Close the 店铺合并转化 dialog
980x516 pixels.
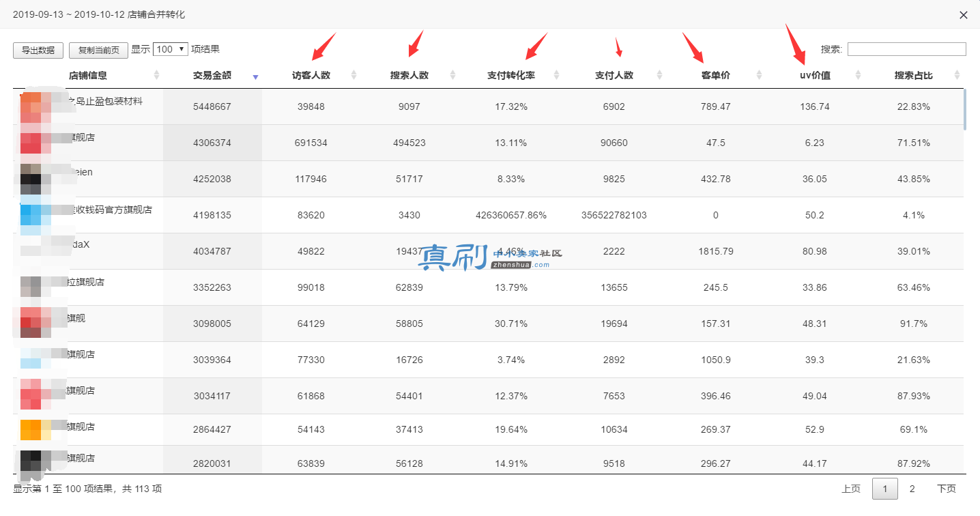click(x=964, y=15)
